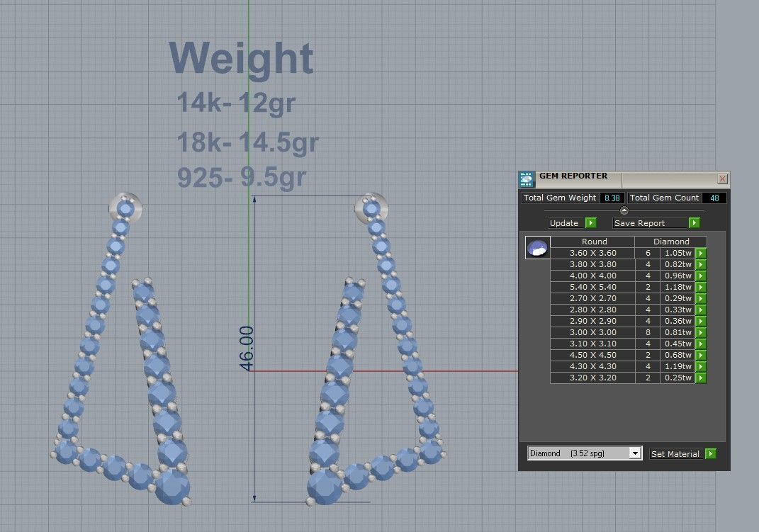This screenshot has height=532, width=759.
Task: Click the green arrow for 4.00 X 4.00 row
Action: point(700,276)
